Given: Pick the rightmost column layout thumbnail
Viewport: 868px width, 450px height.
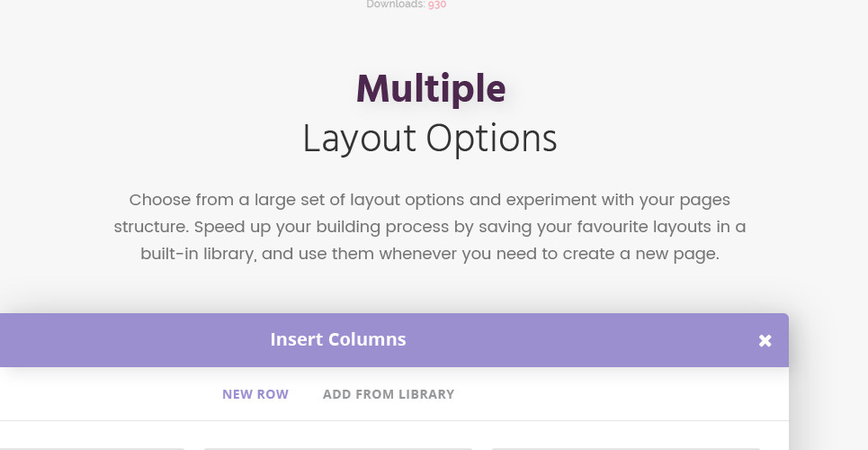Looking at the screenshot, I should click(625, 449).
